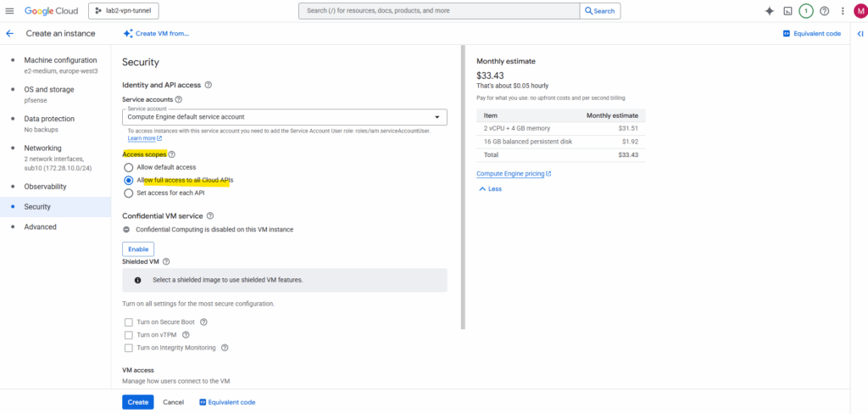
Task: Open the three-dot settings menu in header
Action: click(x=842, y=11)
